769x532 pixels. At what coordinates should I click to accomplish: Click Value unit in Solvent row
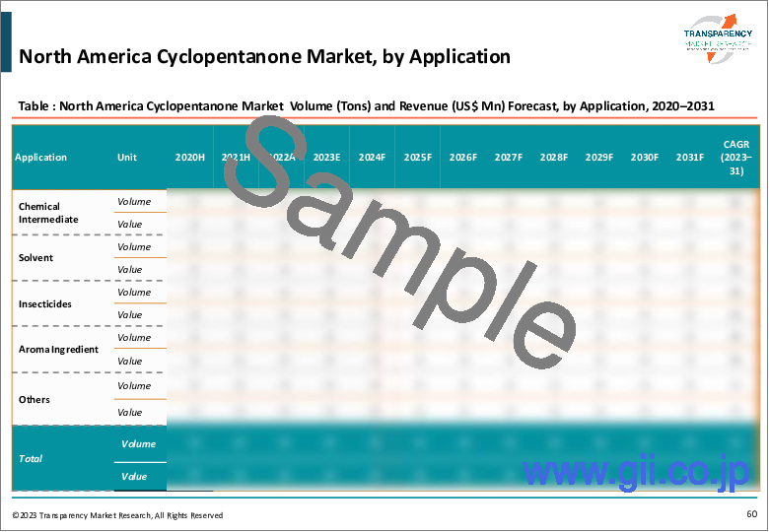(129, 269)
